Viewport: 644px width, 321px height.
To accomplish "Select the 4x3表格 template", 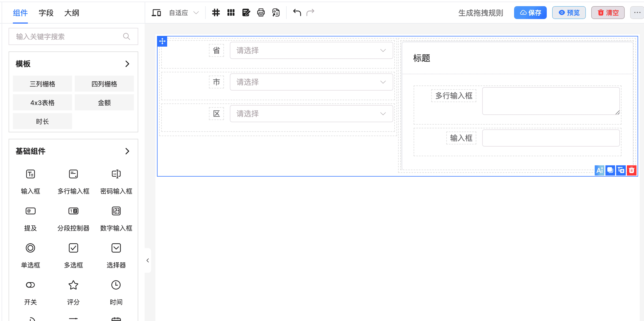I will 42,102.
